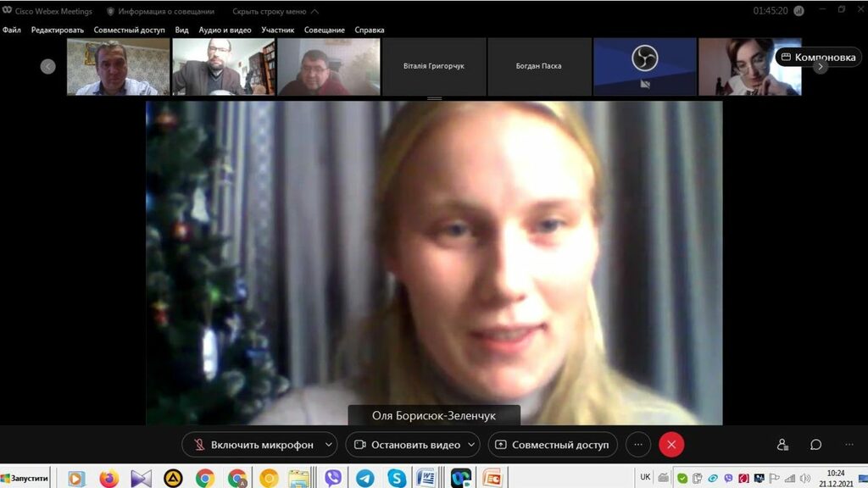Open microphone options dropdown arrow
868x488 pixels.
coord(329,445)
